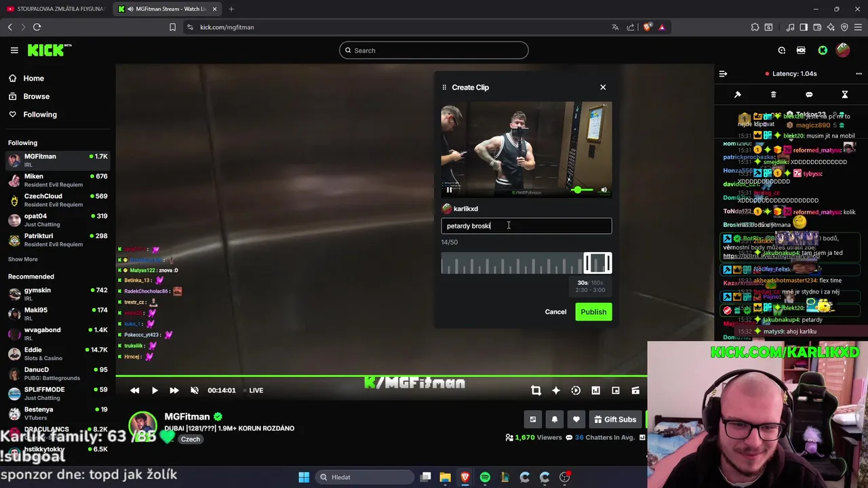The height and width of the screenshot is (488, 868).
Task: Click the KICK logo
Action: tap(50, 50)
